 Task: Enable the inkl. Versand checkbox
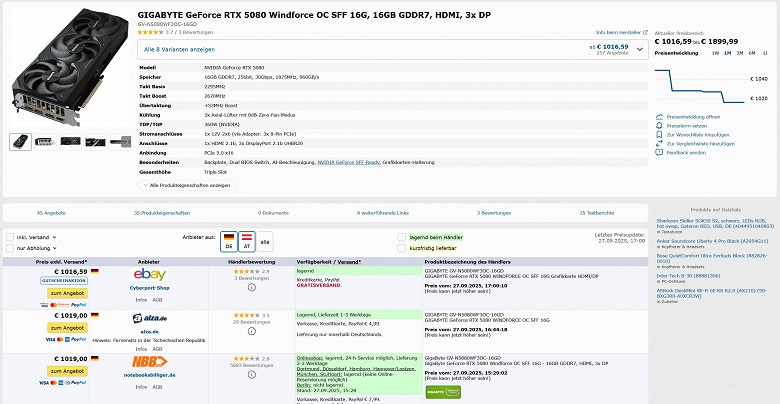click(x=9, y=237)
